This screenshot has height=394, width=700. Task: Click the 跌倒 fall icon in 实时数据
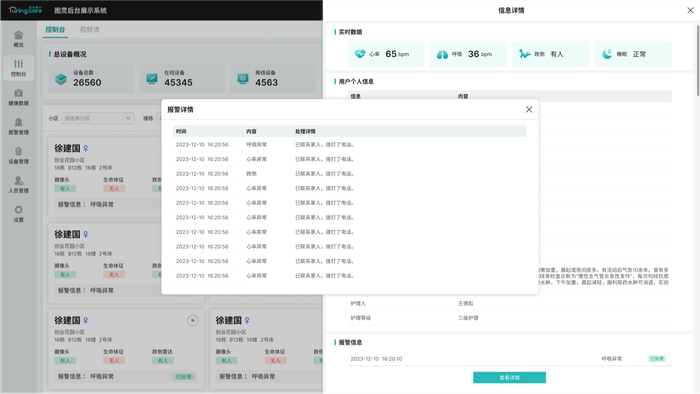[x=525, y=54]
